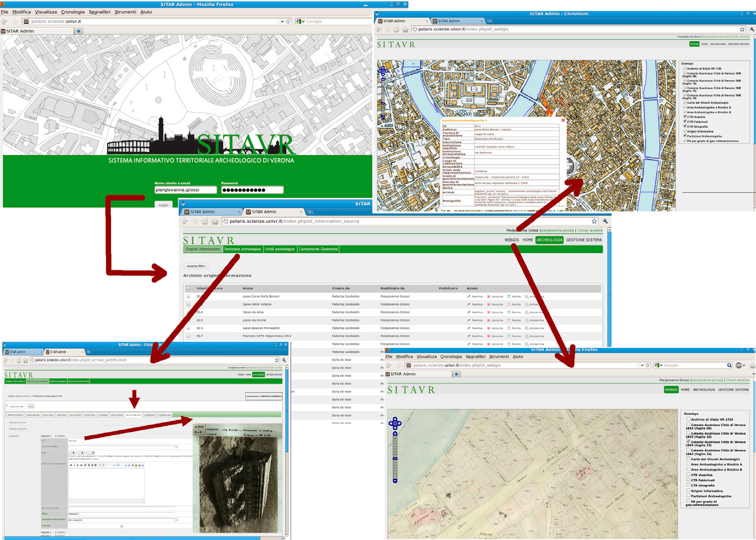Click the pan control on bottom-right historic map
This screenshot has height=540, width=756.
(395, 423)
